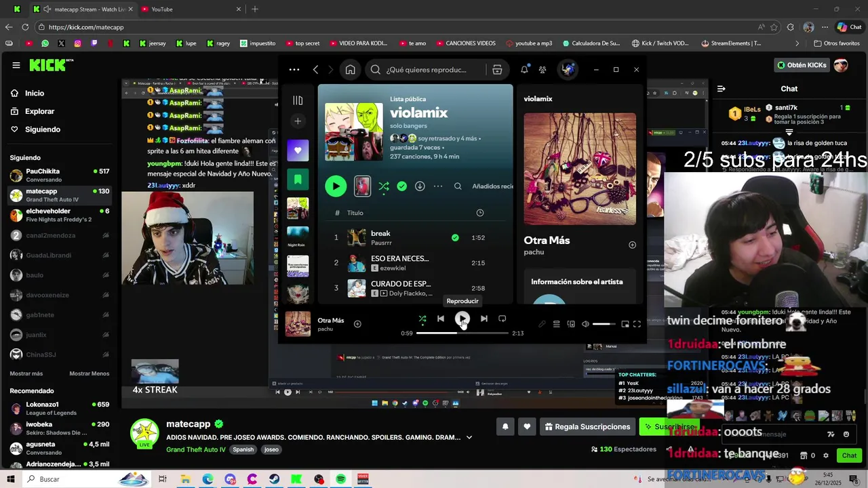This screenshot has height=488, width=868.
Task: Toggle saved checkmark on 'break' track
Action: (455, 238)
